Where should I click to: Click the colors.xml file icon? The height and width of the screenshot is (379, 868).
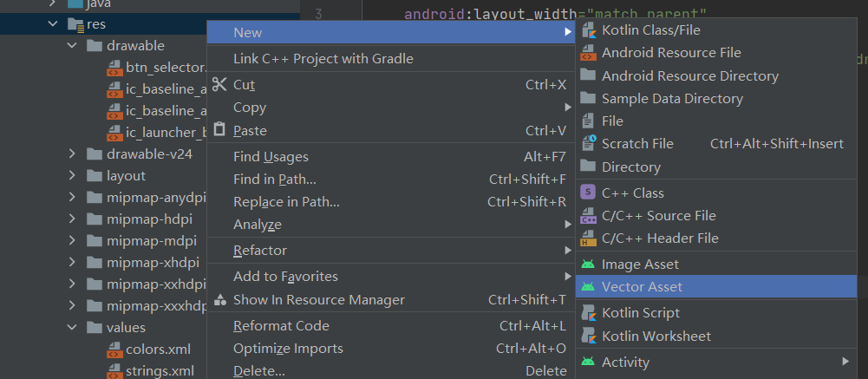pyautogui.click(x=114, y=350)
